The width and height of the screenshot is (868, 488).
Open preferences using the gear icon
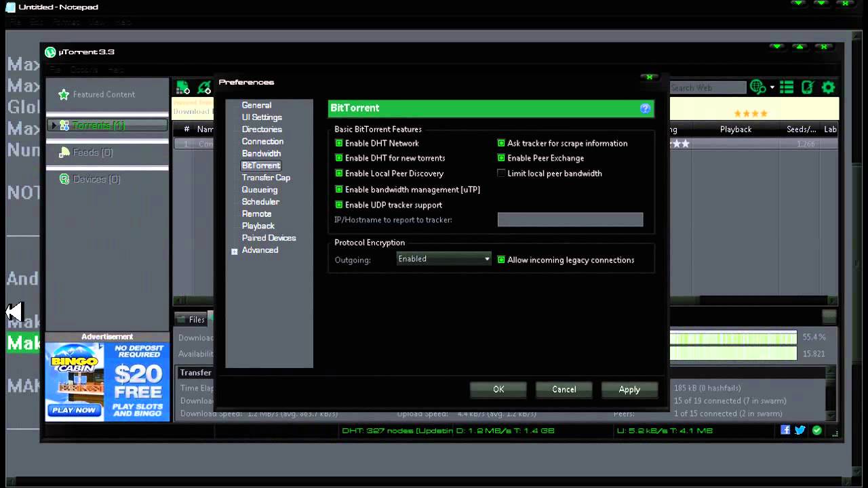point(828,87)
